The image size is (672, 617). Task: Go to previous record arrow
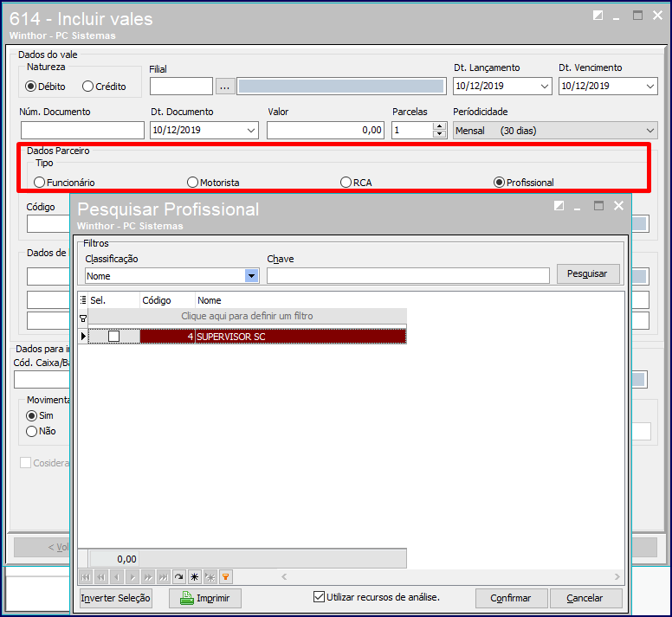click(117, 577)
